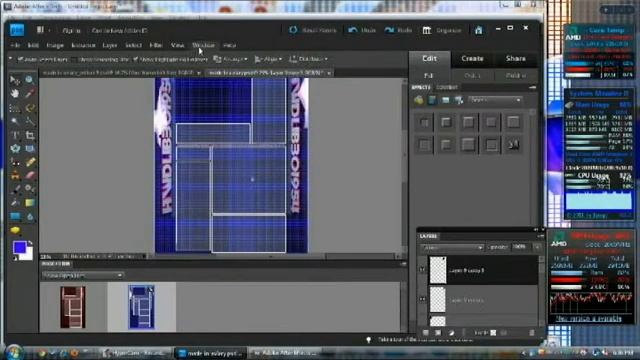
Task: Open the Window menu
Action: pyautogui.click(x=204, y=45)
